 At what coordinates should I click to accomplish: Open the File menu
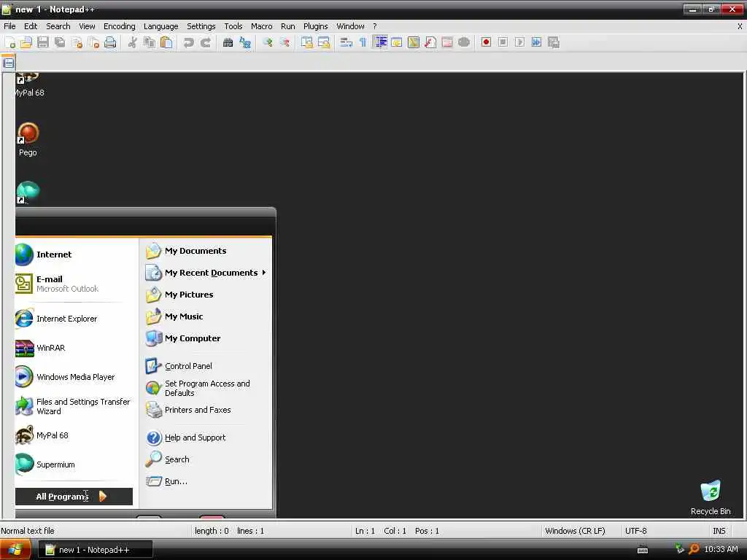coord(9,26)
